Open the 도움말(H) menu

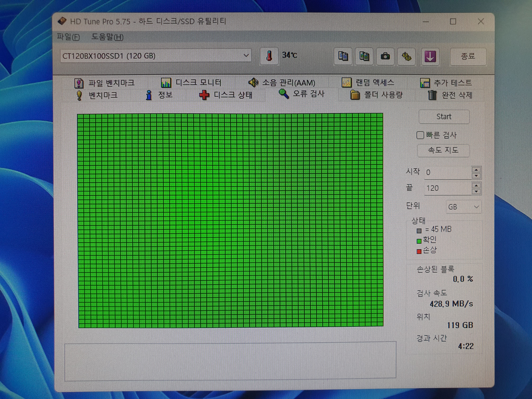(x=108, y=37)
